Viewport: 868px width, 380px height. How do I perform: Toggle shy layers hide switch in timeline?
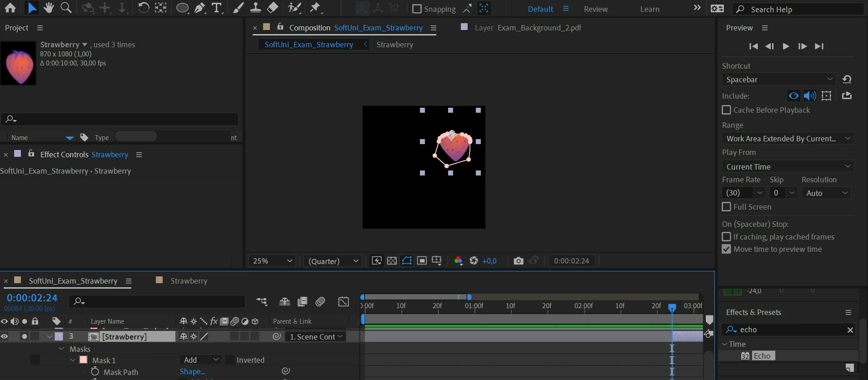pos(284,301)
